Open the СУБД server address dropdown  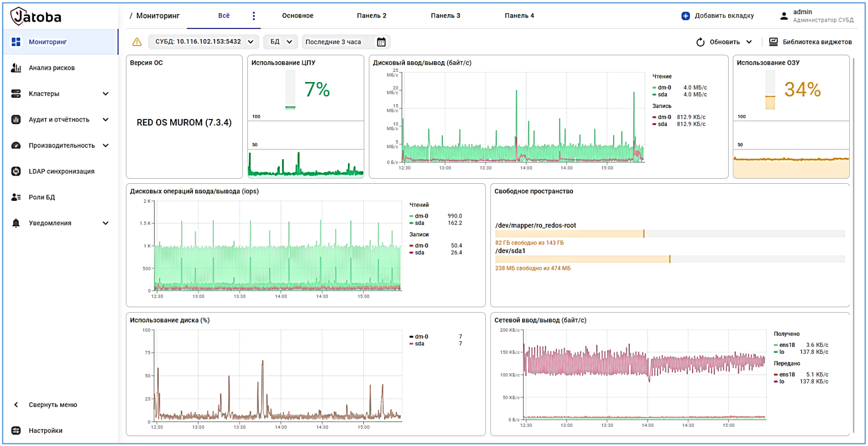point(204,42)
